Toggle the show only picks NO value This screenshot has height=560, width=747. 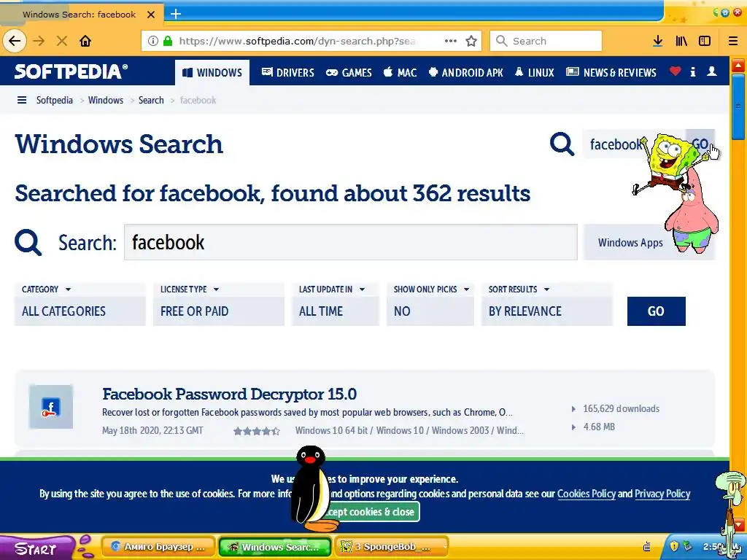pos(430,311)
